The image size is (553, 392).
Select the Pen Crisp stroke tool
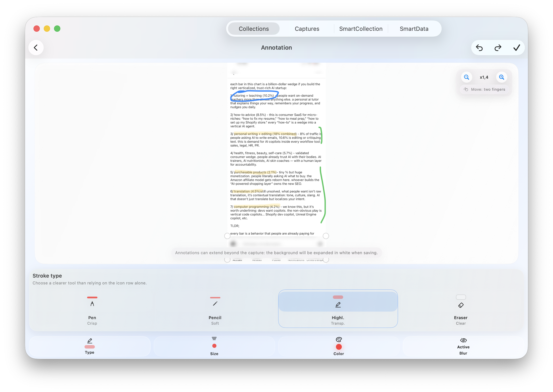click(x=92, y=309)
